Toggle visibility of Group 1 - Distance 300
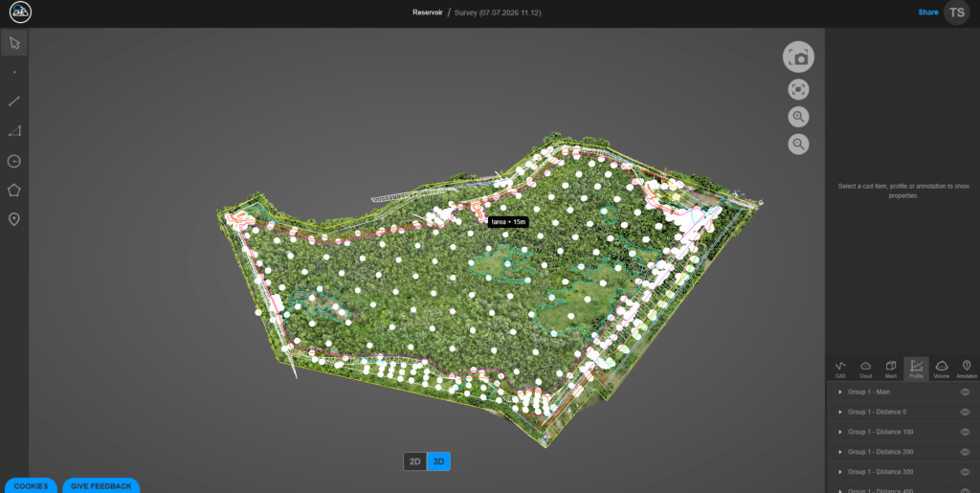 [x=965, y=472]
